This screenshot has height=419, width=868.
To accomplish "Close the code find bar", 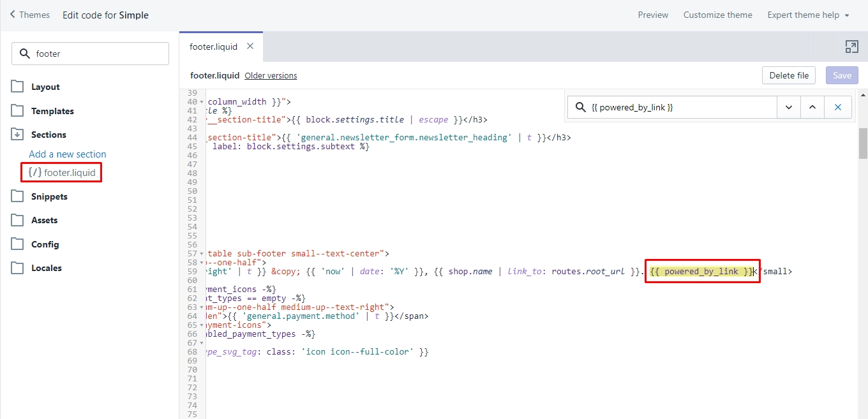I will click(x=838, y=107).
